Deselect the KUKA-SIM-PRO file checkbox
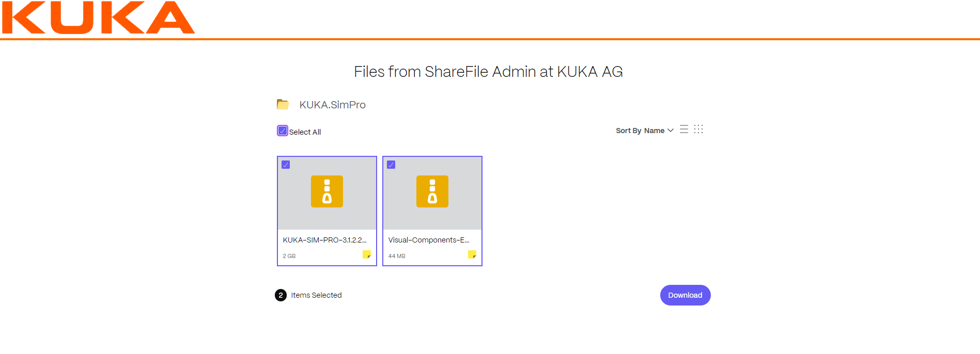Image resolution: width=980 pixels, height=354 pixels. (x=286, y=165)
